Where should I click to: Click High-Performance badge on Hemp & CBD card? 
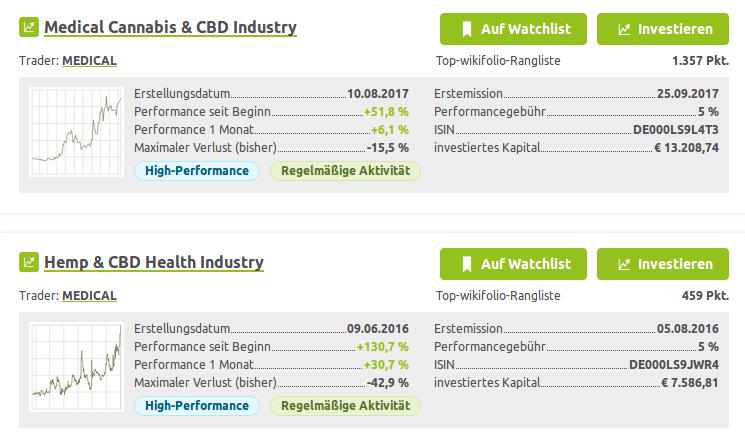click(x=196, y=406)
